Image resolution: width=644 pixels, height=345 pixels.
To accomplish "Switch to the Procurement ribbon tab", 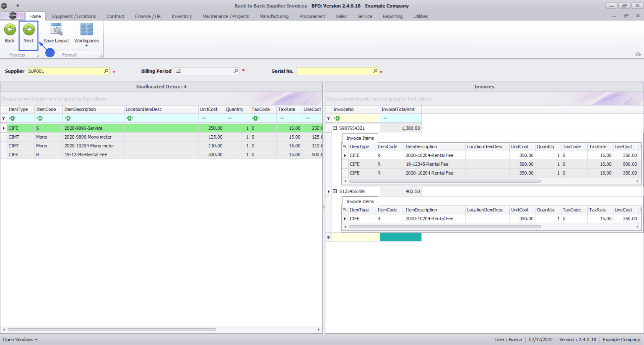I will 312,16.
